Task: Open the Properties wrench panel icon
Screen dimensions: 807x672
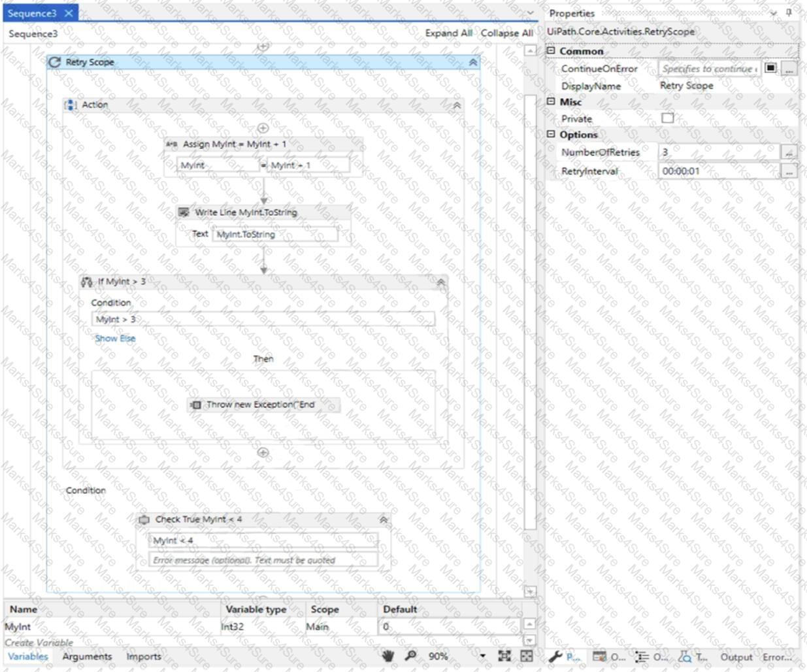Action: click(x=555, y=656)
